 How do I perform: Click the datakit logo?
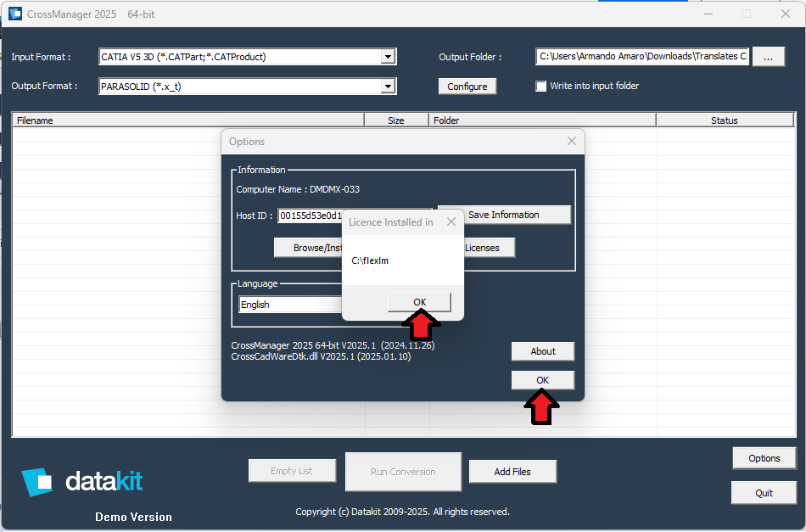point(82,482)
